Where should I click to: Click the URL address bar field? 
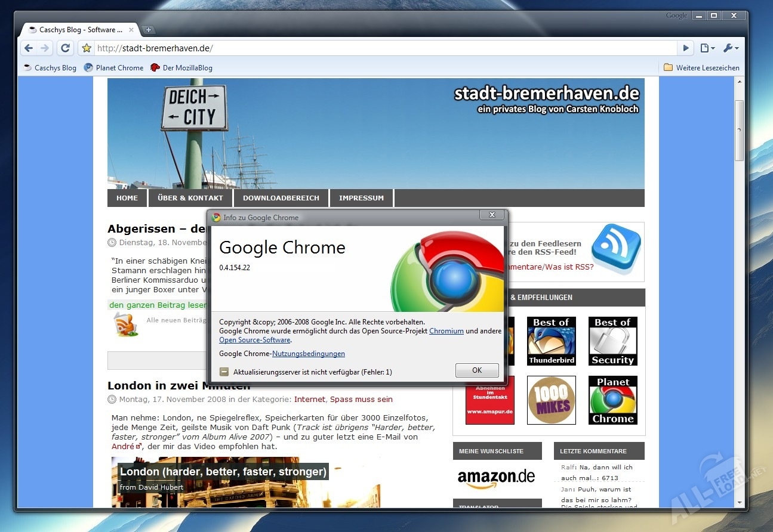pos(382,48)
